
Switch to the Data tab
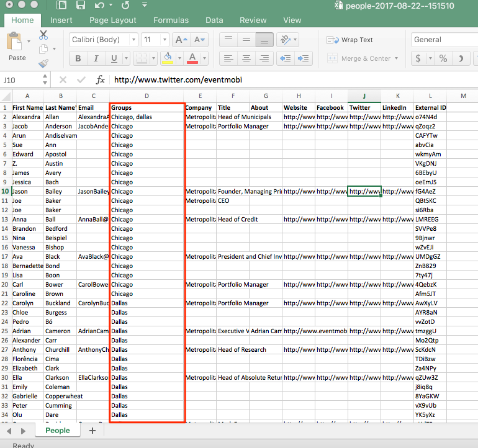pos(214,20)
